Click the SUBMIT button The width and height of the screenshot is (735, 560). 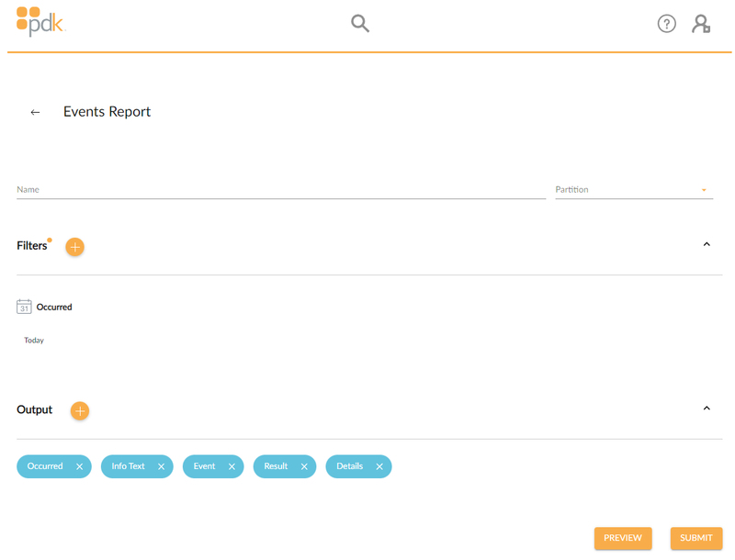696,538
